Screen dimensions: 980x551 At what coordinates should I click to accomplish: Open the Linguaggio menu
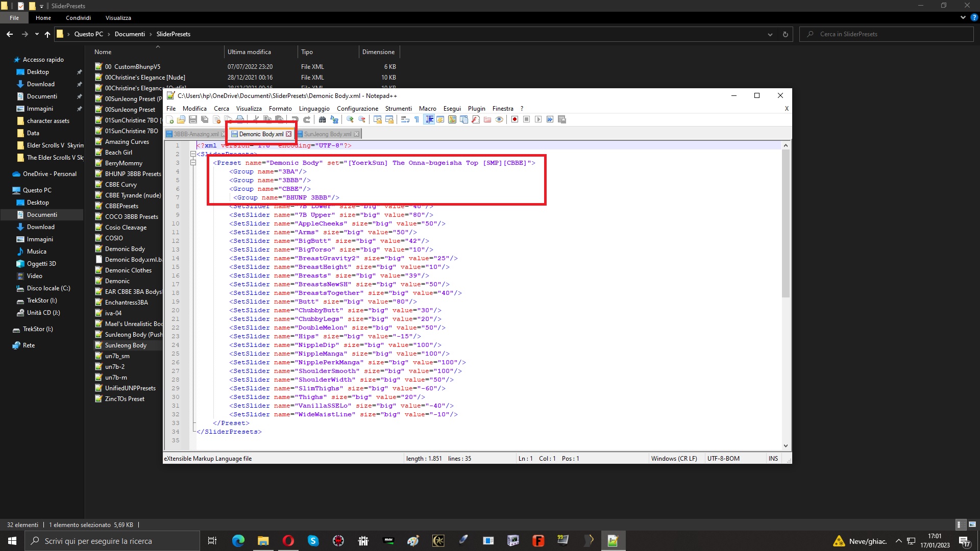click(x=314, y=109)
